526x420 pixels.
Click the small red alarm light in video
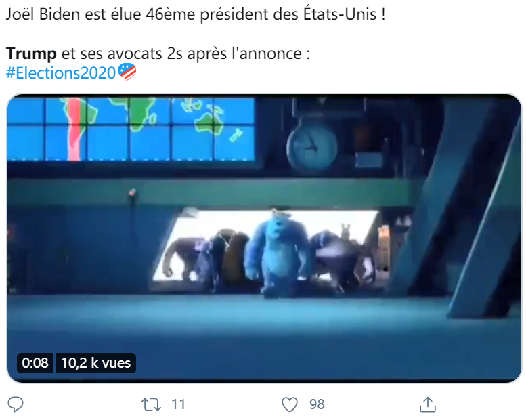pyautogui.click(x=133, y=193)
